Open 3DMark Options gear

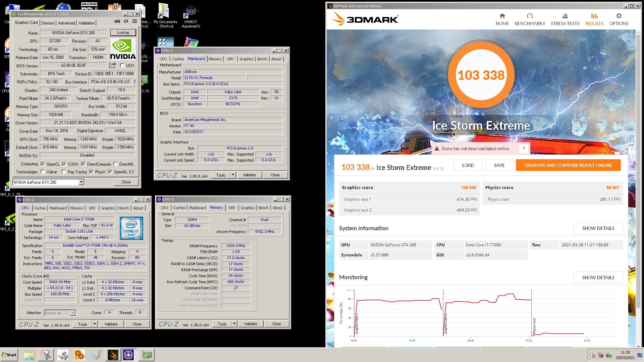coord(619,16)
